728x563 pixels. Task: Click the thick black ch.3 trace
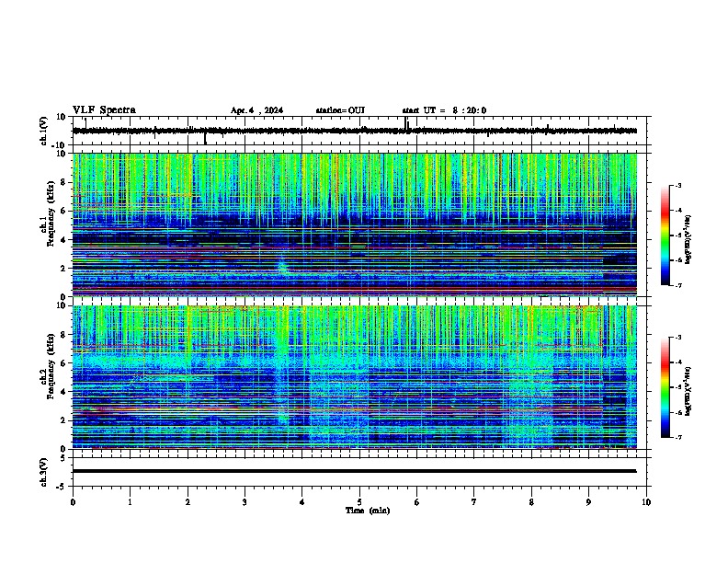[x=354, y=471]
